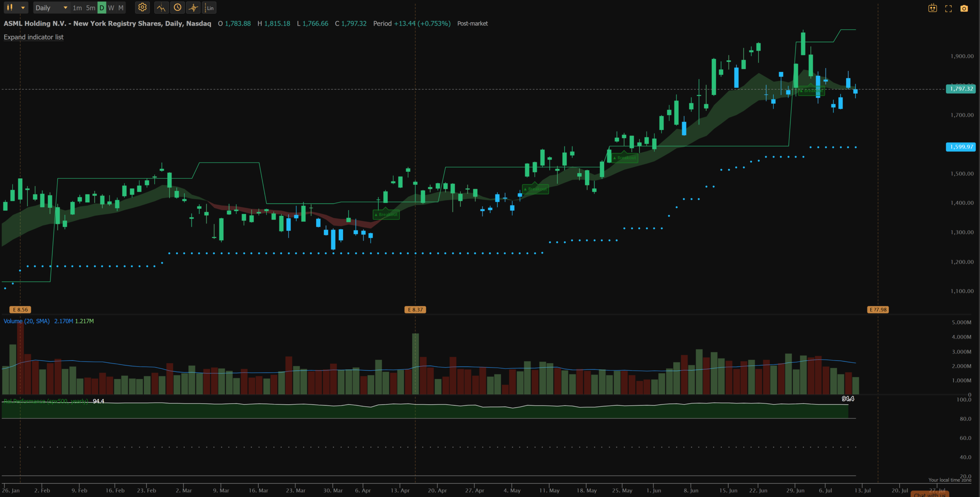
Task: Click the blue 1,599.97 price label
Action: (x=961, y=147)
